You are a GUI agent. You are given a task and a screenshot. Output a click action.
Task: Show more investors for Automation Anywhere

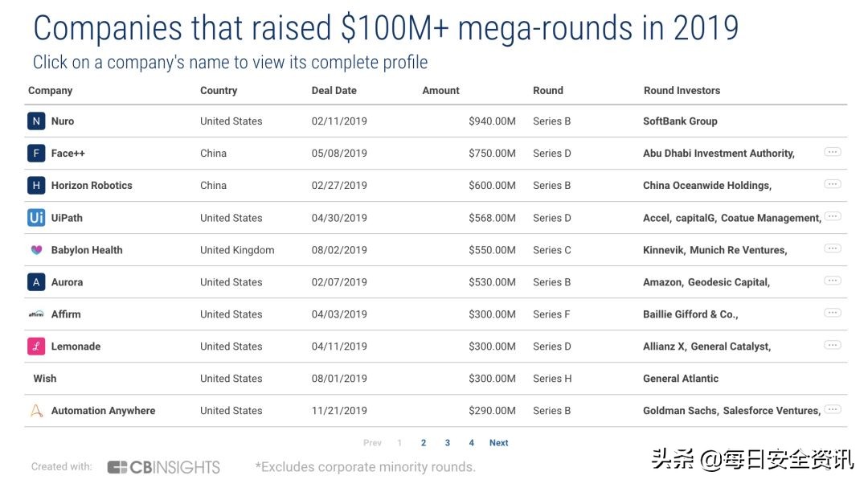pos(833,409)
